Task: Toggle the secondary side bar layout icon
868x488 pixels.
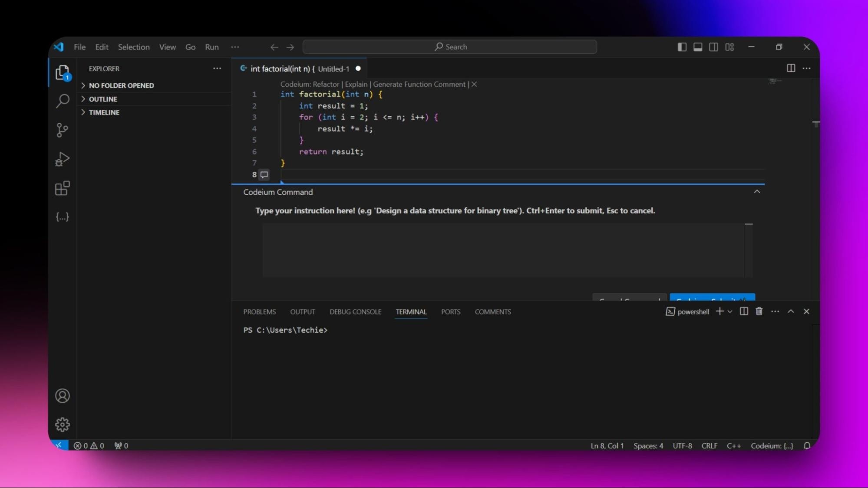Action: 713,47
